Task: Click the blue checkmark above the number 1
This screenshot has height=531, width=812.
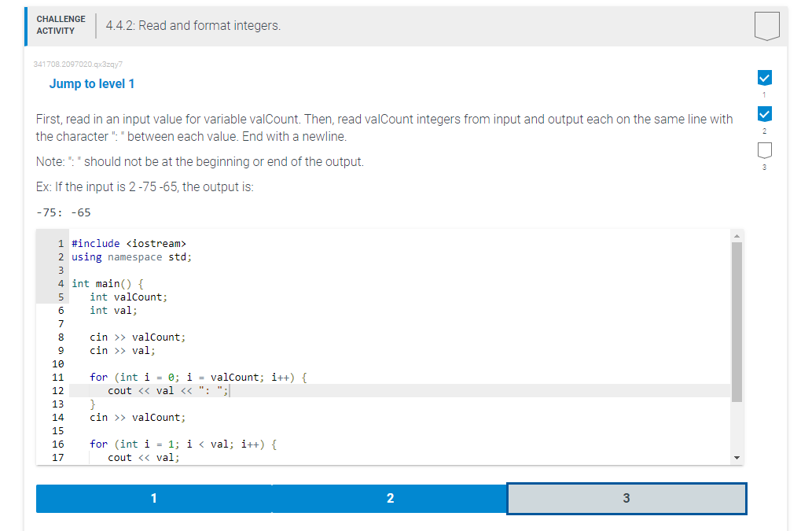Action: click(764, 78)
